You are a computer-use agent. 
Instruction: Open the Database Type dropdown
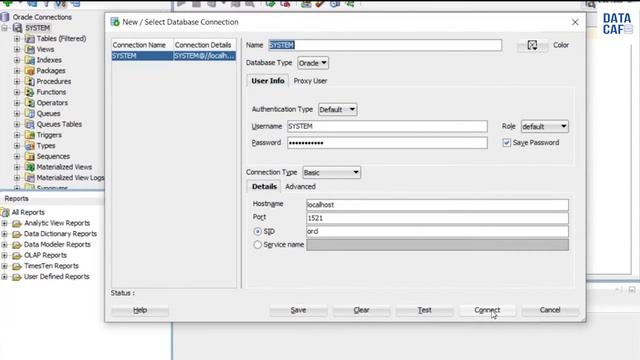tap(313, 63)
